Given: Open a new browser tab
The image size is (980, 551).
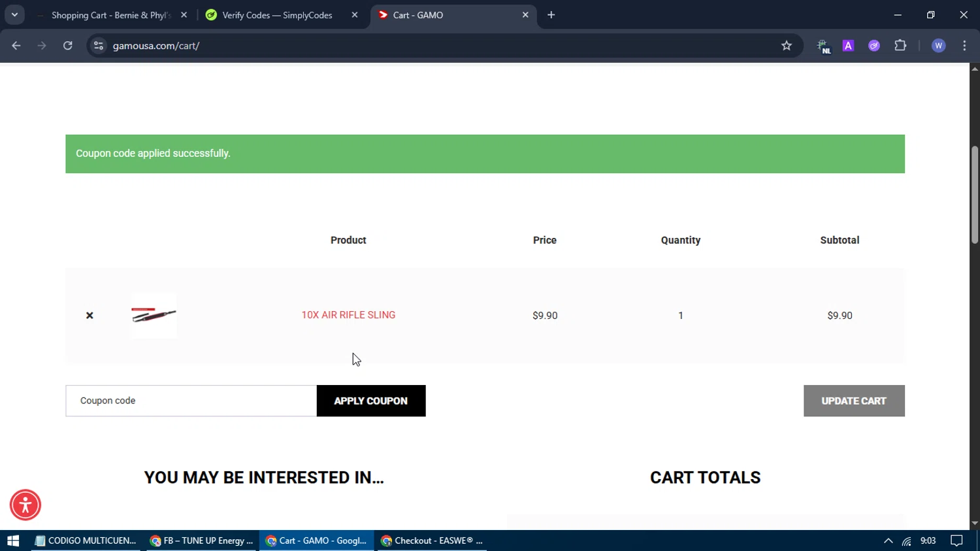Looking at the screenshot, I should (551, 15).
